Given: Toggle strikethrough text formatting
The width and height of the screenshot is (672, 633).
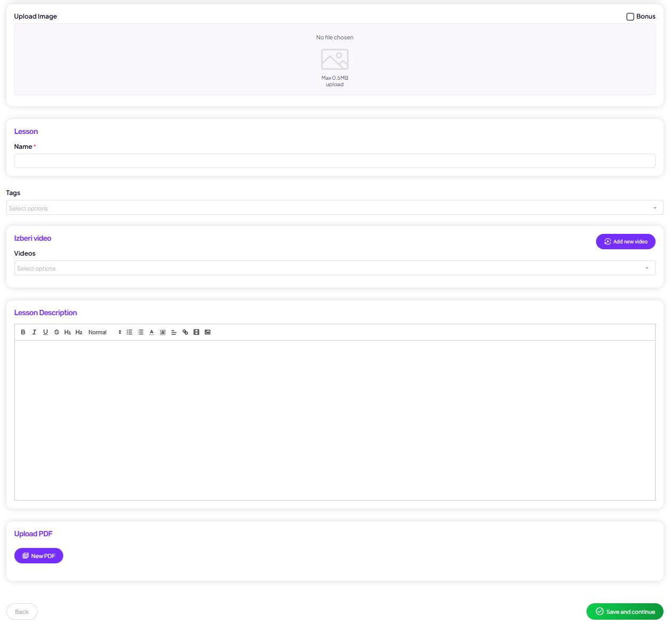Looking at the screenshot, I should [56, 332].
